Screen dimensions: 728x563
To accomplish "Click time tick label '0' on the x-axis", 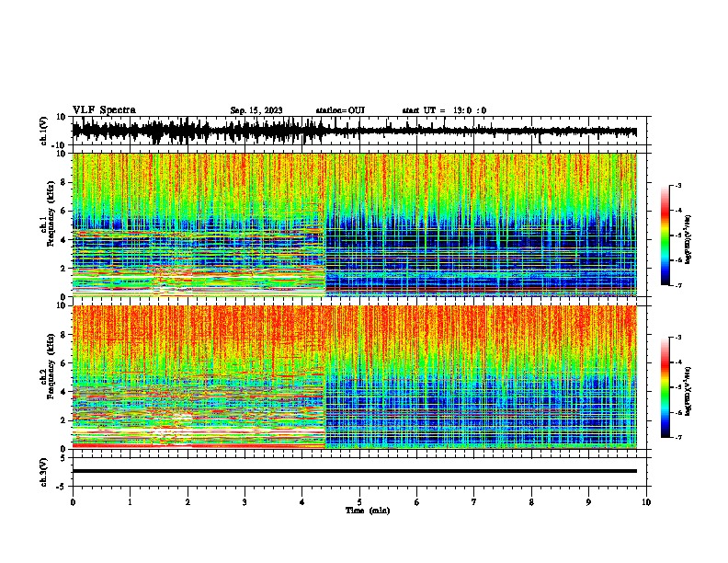I will [73, 502].
